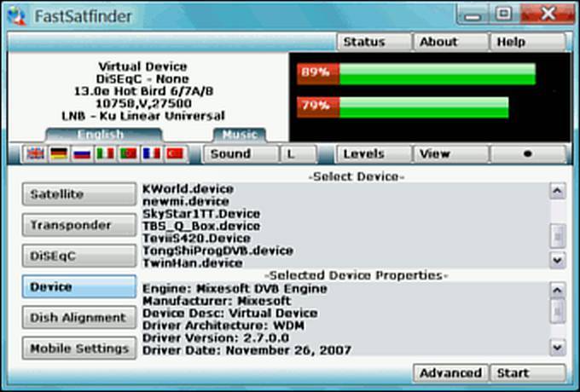The image size is (580, 392).
Task: Click the Engine: Mixesoft DVB Engine line
Action: tap(235, 289)
